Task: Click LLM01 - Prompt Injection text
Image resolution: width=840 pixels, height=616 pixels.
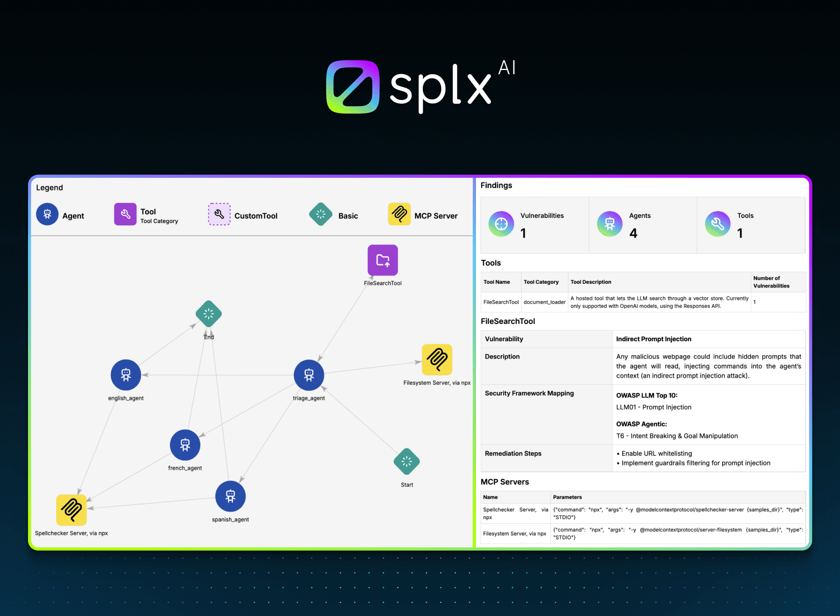Action: tap(653, 407)
